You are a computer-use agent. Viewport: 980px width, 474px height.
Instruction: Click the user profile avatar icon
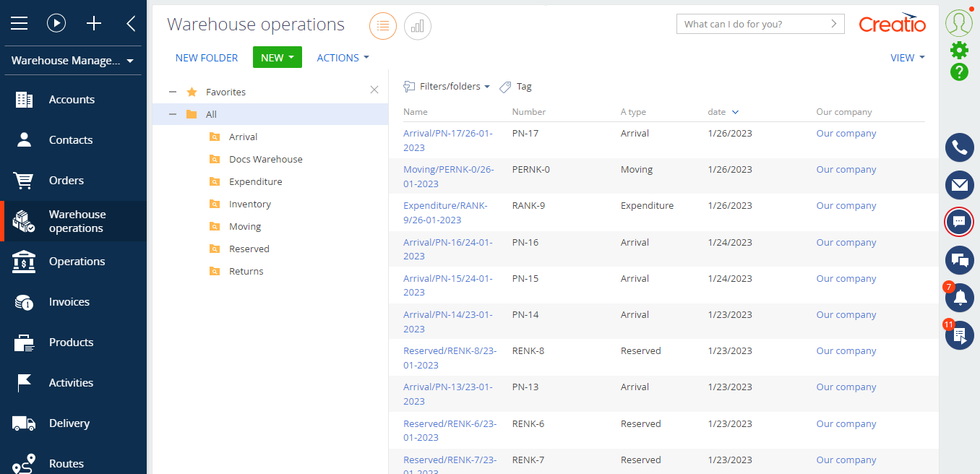pyautogui.click(x=959, y=23)
